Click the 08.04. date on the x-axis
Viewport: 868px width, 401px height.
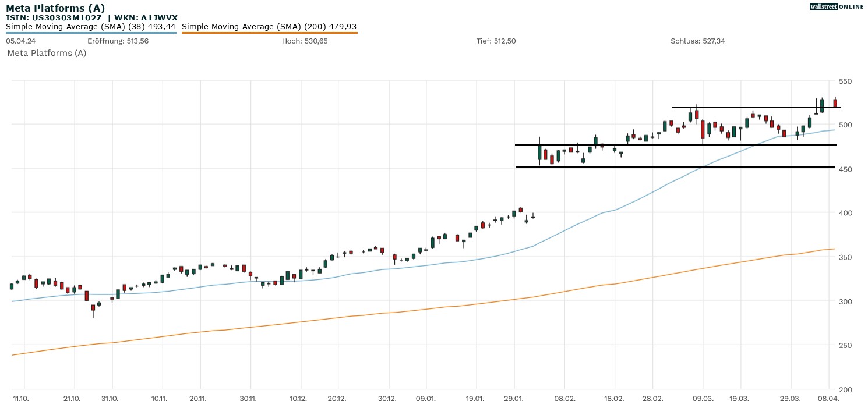[x=827, y=396]
